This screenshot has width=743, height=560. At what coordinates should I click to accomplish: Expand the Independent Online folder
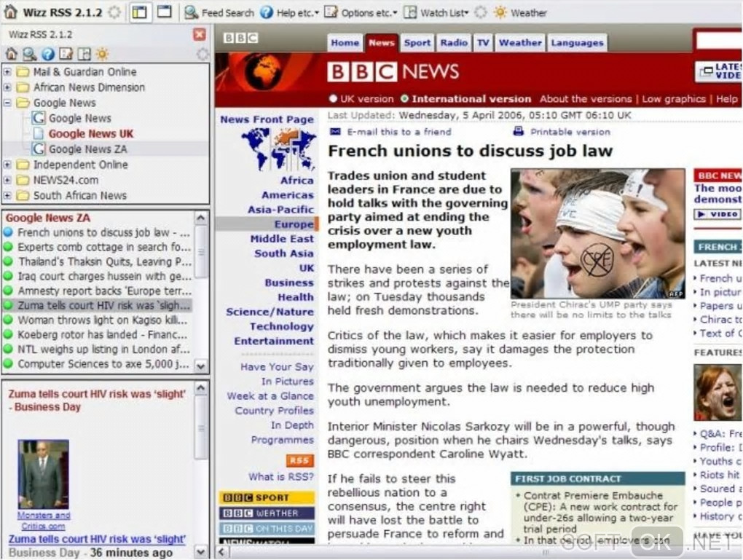pyautogui.click(x=7, y=165)
